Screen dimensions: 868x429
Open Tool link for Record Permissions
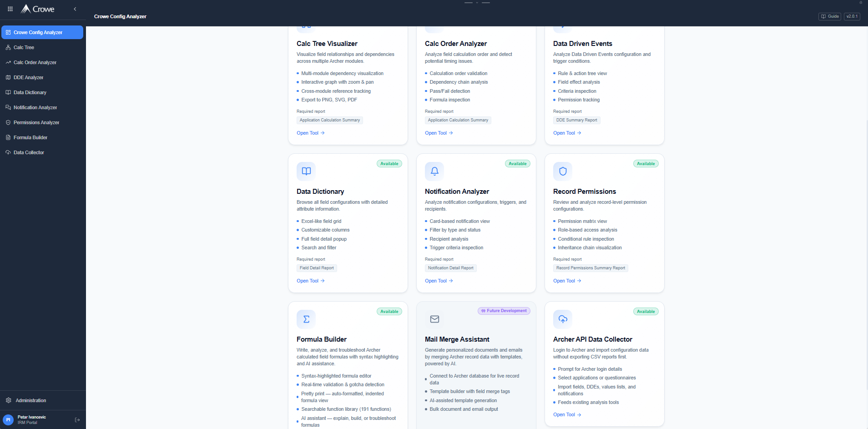(x=567, y=281)
